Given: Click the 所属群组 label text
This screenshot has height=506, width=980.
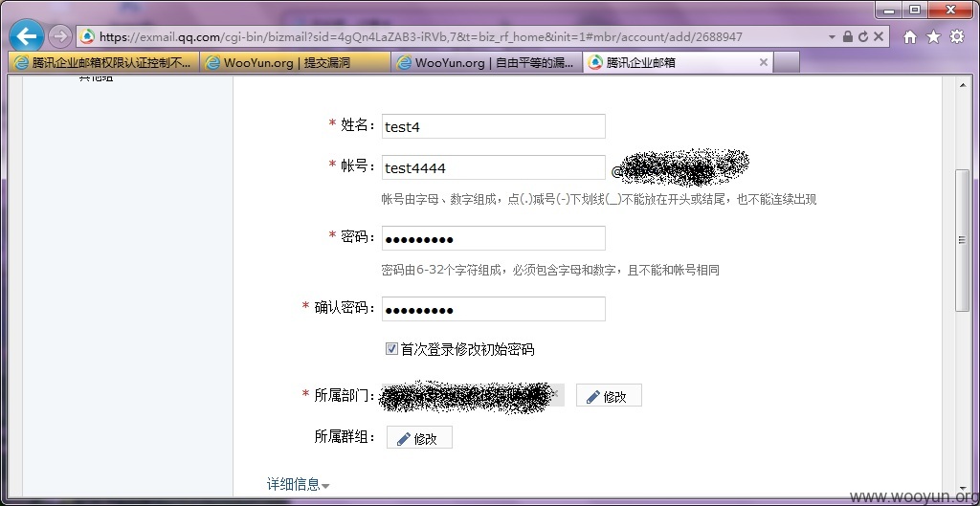Looking at the screenshot, I should (345, 437).
